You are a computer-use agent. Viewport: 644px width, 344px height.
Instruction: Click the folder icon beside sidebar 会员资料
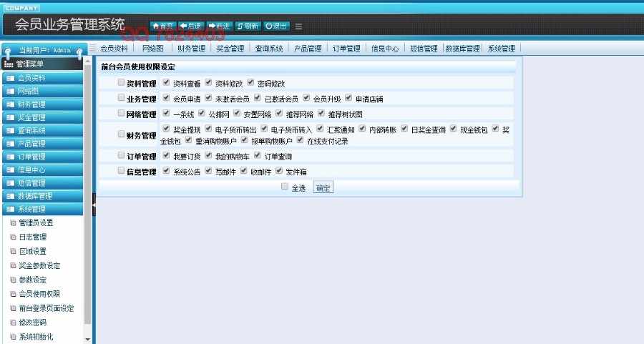tap(10, 77)
